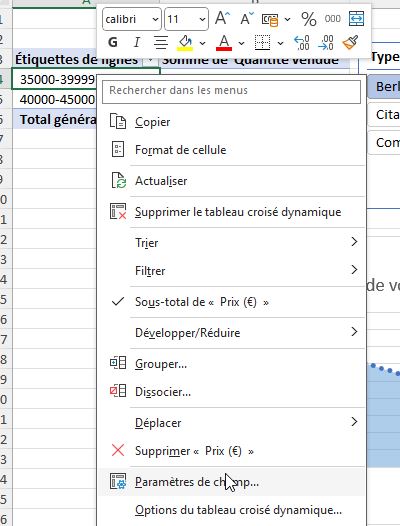
Task: Open font color dropdown arrow
Action: 241,43
